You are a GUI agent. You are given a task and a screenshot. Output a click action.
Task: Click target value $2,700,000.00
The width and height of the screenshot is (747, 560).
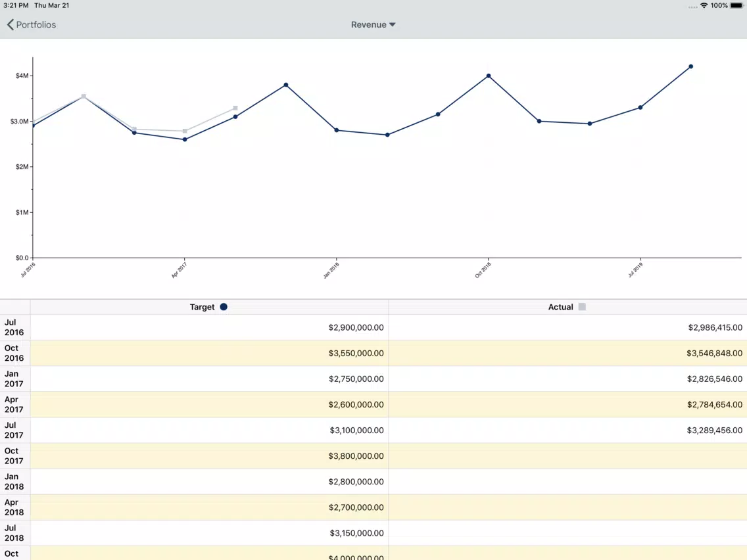point(356,507)
